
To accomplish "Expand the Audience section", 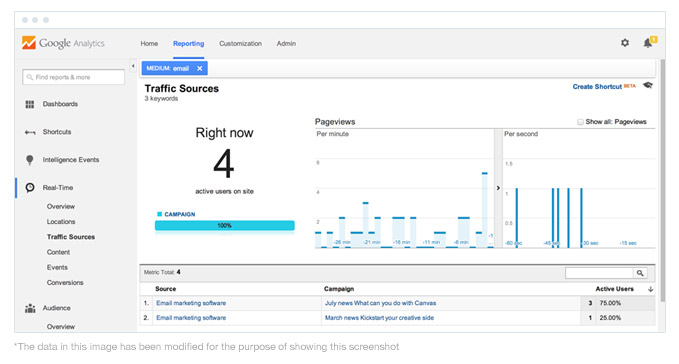I will 56,308.
